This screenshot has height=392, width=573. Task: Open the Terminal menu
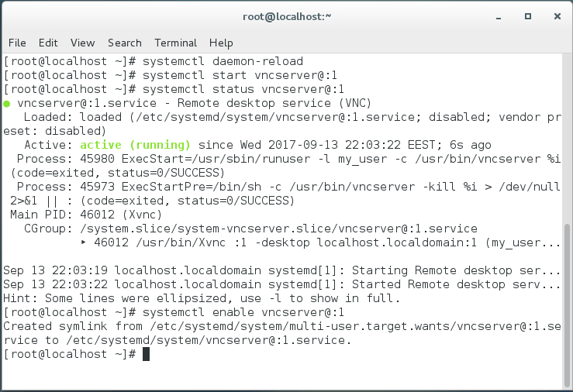(x=175, y=43)
